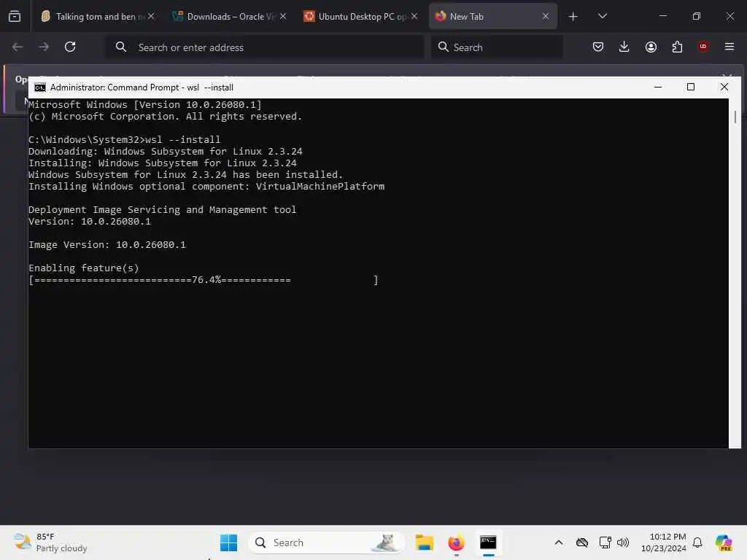Screen dimensions: 747x560
Task: Maximize the Command Prompt window
Action: coord(691,87)
